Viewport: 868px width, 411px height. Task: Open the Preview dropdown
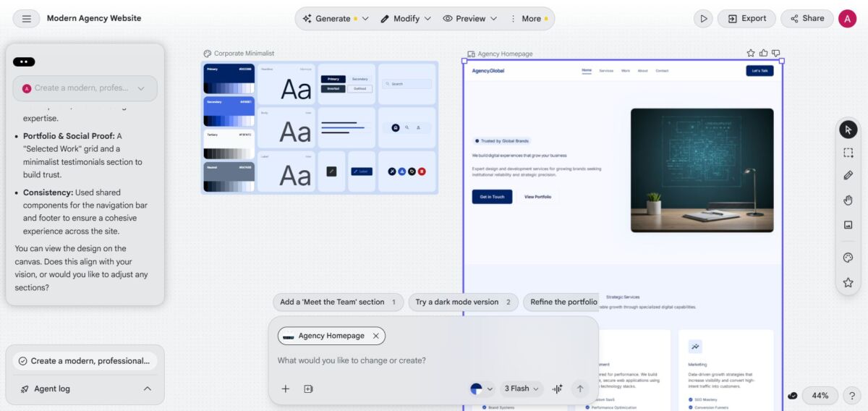[470, 19]
